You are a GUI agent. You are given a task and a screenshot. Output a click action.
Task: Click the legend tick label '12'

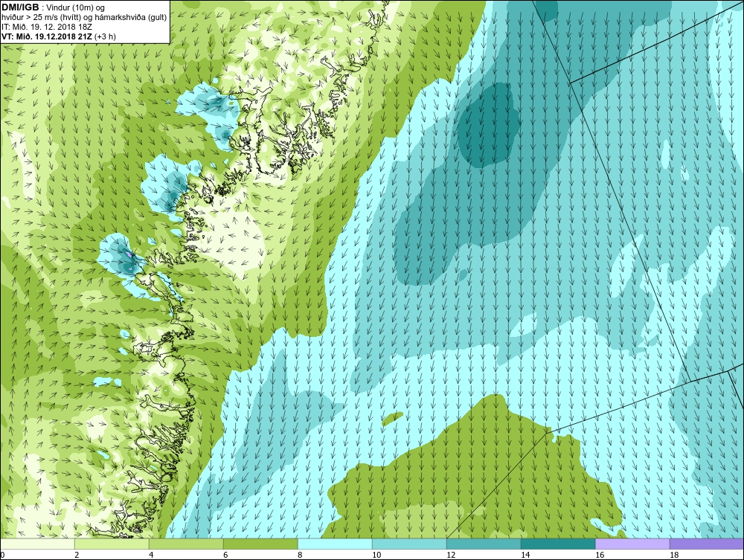pyautogui.click(x=451, y=555)
